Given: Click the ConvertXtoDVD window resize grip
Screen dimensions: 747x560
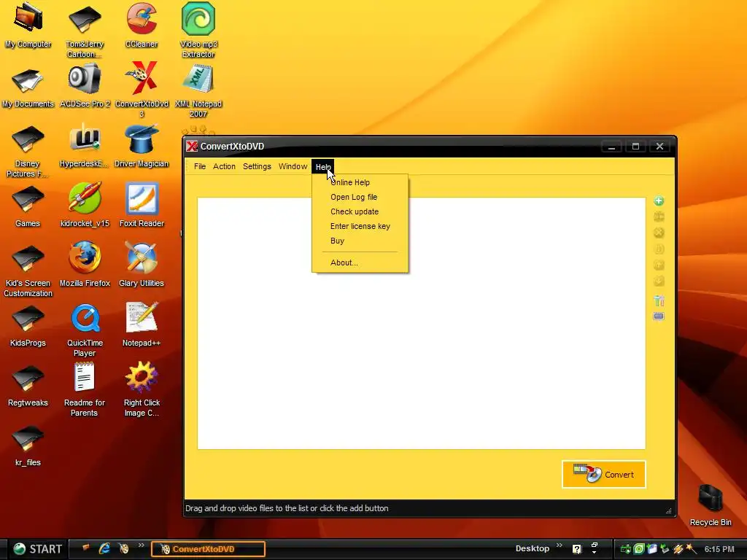Looking at the screenshot, I should 668,510.
